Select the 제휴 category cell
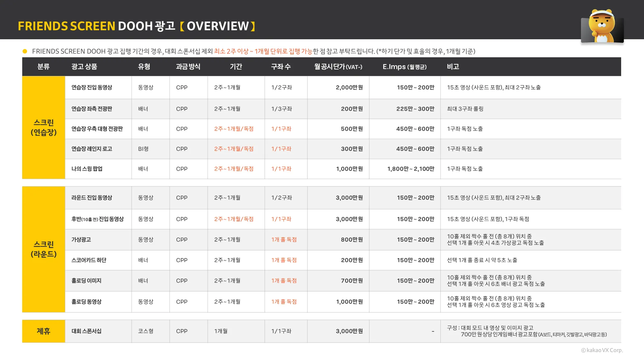This screenshot has width=644, height=362. [x=43, y=331]
